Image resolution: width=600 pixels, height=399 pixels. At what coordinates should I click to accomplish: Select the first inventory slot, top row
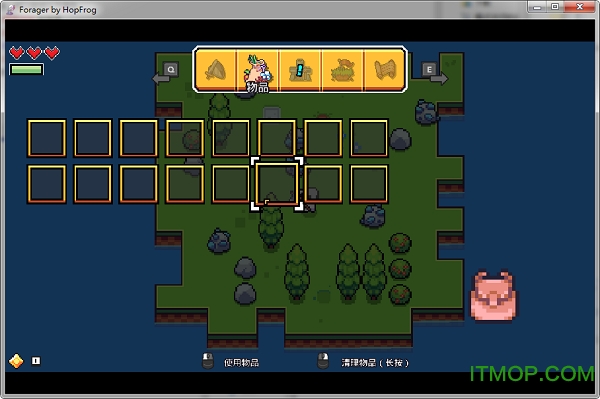(x=47, y=138)
